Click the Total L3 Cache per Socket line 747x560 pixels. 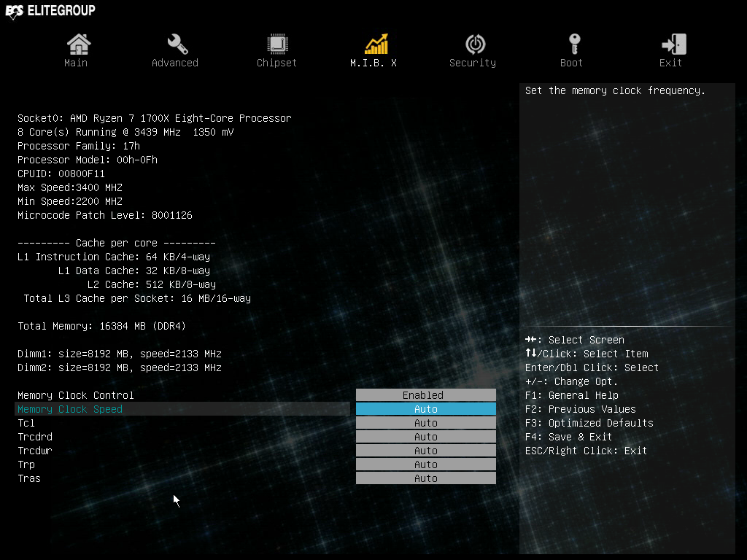tap(137, 298)
